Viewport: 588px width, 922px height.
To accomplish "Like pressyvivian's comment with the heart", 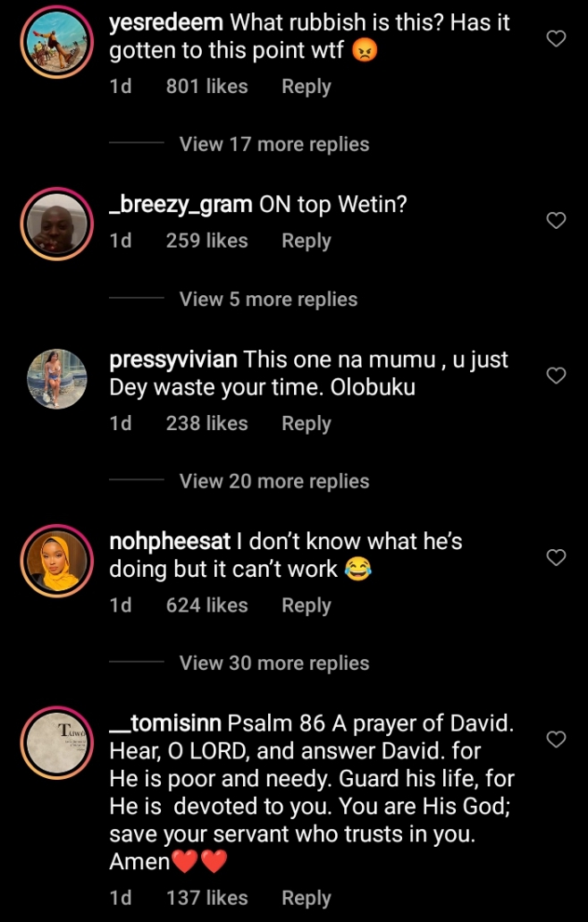I will [556, 376].
